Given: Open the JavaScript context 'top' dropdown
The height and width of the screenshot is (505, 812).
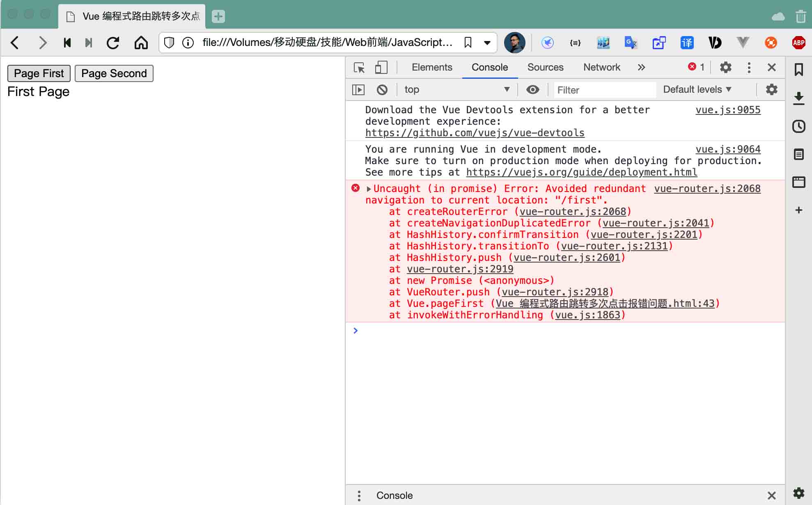Looking at the screenshot, I should tap(457, 90).
